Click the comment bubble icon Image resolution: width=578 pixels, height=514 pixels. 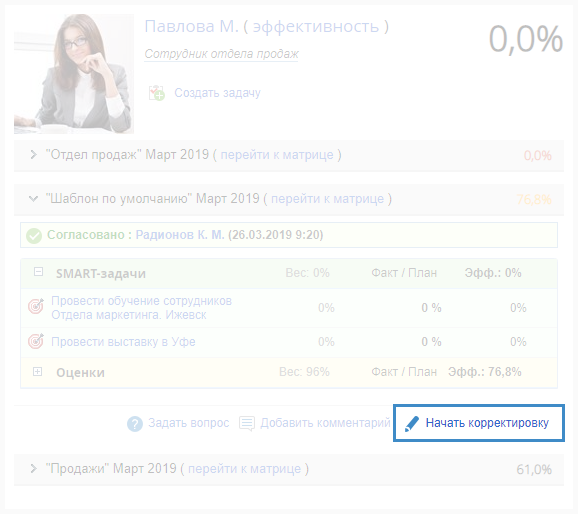point(247,423)
